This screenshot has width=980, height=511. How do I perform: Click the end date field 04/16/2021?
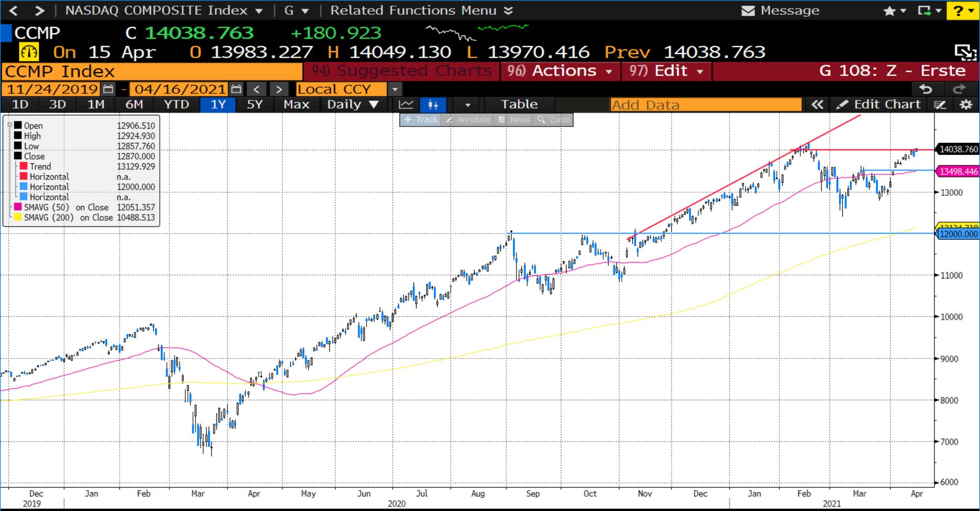click(x=180, y=89)
